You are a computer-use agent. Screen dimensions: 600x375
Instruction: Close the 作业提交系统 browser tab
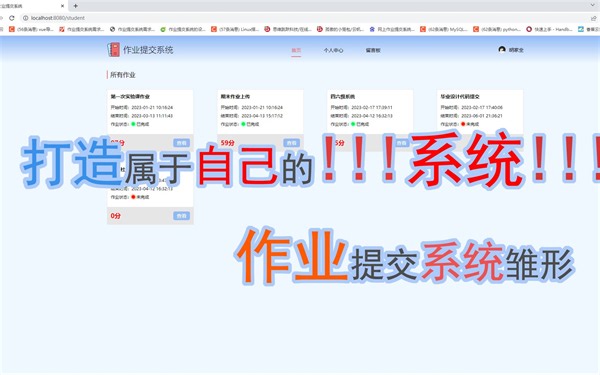[x=62, y=6]
